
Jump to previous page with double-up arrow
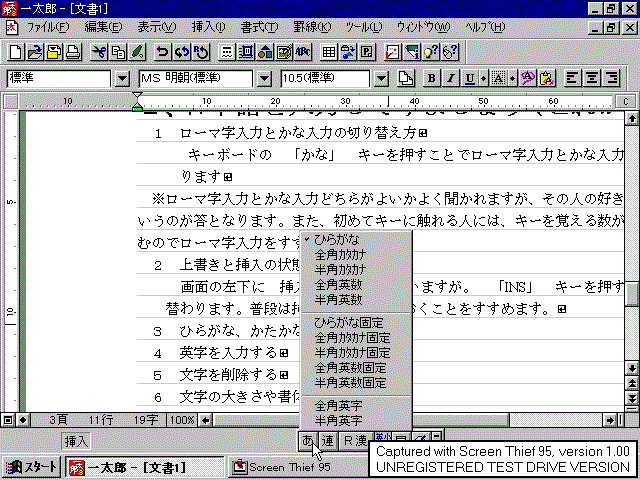(x=632, y=383)
